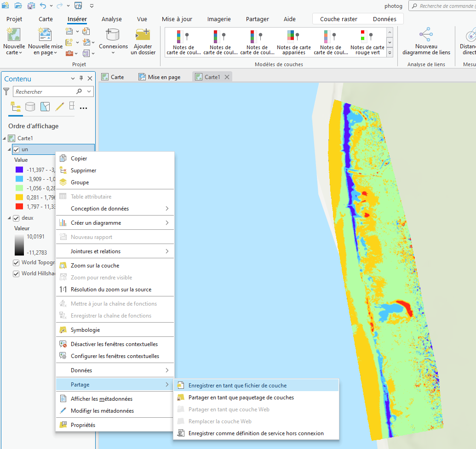
Task: Click the List by Editing pencil icon
Action: coord(59,107)
